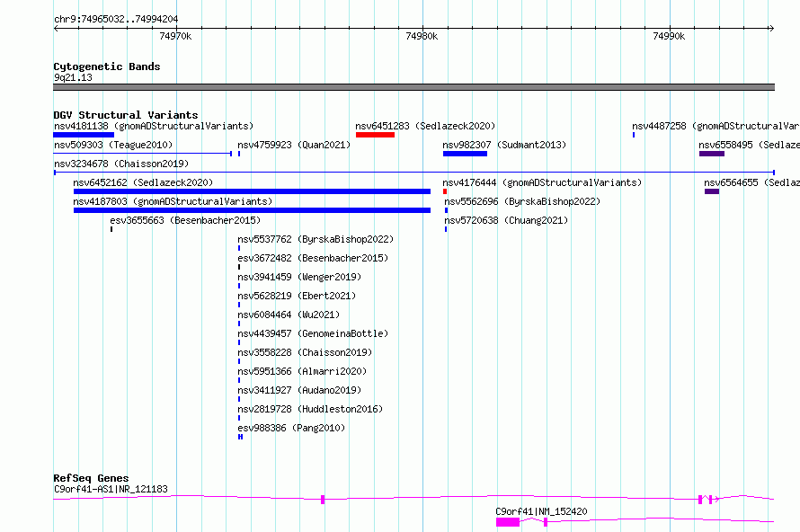Click the 9q21.13 band label

(73, 77)
